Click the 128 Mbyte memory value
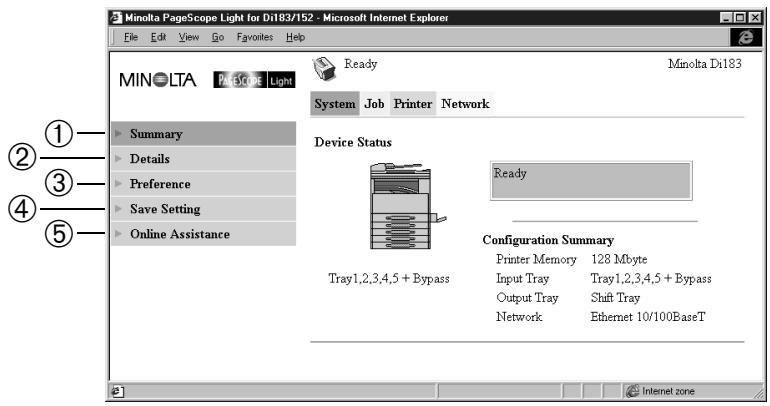The height and width of the screenshot is (406, 770). tap(619, 259)
